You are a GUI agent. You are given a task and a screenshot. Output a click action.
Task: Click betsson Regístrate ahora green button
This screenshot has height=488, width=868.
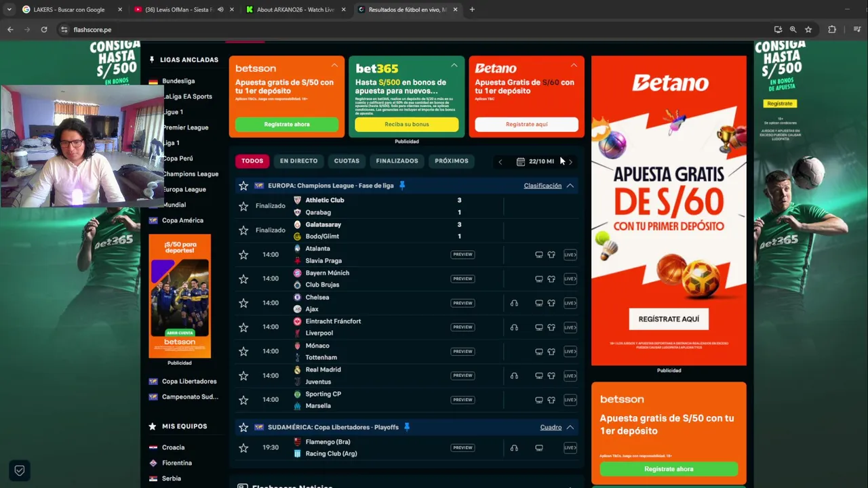click(x=287, y=125)
